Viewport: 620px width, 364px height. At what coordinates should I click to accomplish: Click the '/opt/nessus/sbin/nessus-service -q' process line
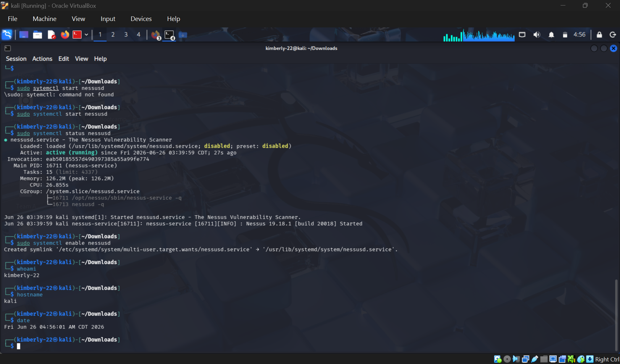(117, 198)
